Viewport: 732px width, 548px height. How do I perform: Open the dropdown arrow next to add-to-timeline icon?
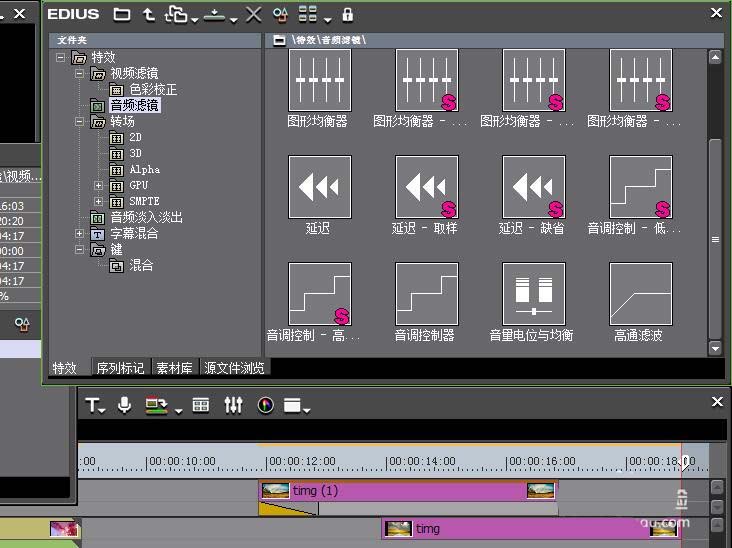(x=234, y=20)
